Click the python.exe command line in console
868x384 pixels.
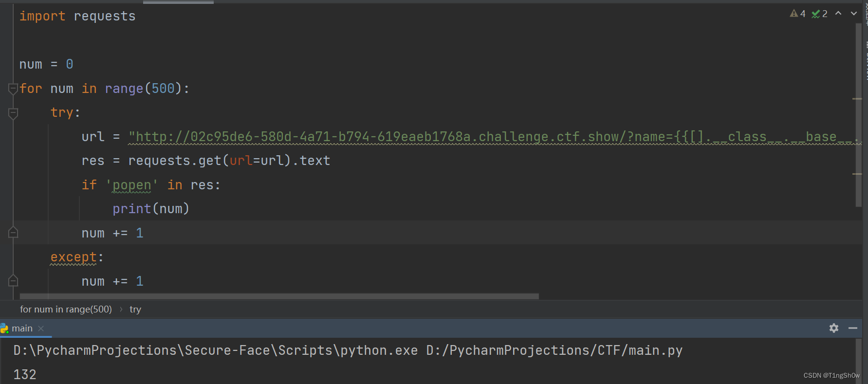(348, 350)
